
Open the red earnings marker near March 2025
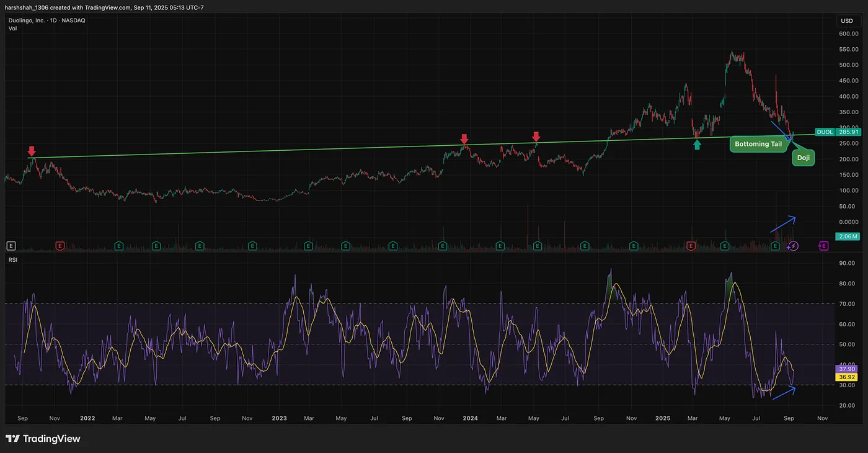point(691,246)
